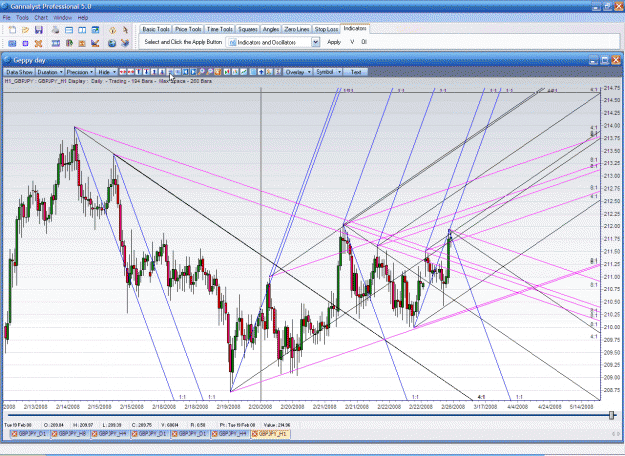Switch to the Angles tab

(271, 29)
